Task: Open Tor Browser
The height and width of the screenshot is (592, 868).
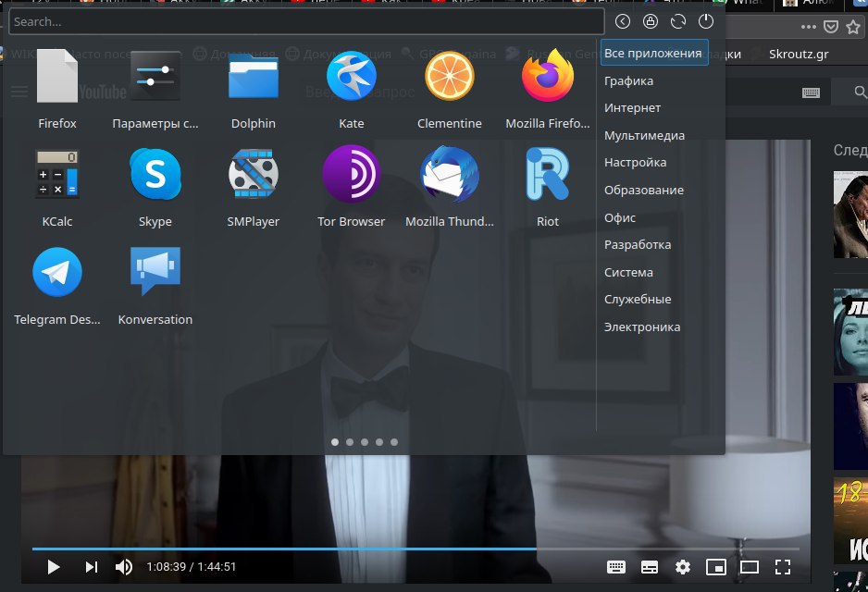Action: click(x=351, y=174)
